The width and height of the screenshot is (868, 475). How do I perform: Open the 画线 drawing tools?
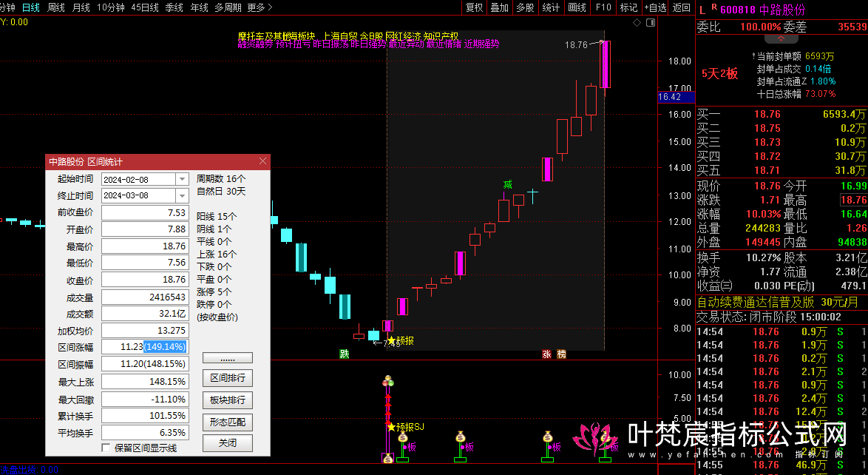pos(577,7)
